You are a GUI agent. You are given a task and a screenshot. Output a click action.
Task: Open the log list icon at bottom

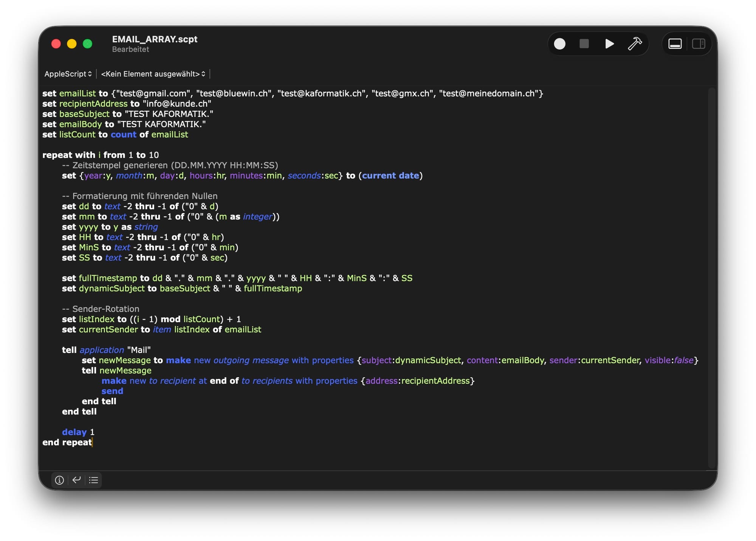(93, 480)
